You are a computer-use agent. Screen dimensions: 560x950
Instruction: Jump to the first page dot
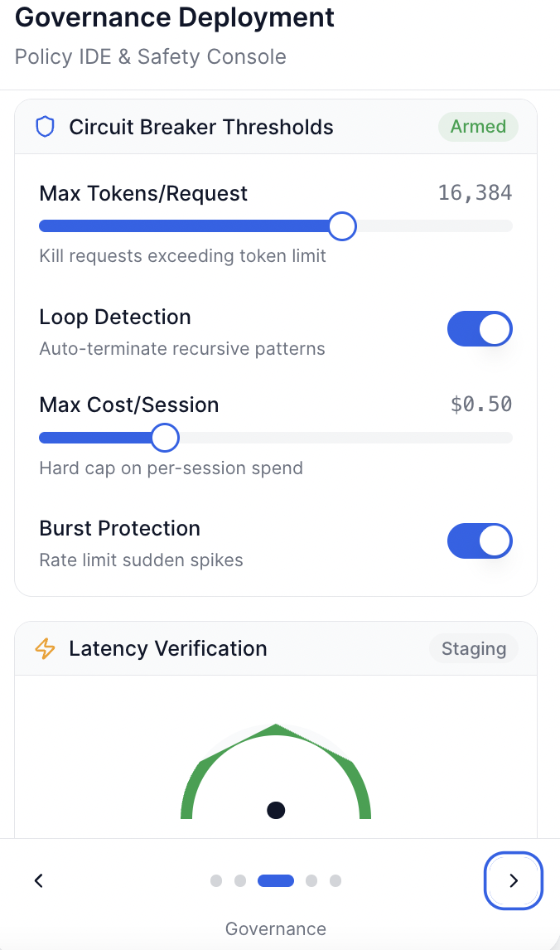pos(216,880)
